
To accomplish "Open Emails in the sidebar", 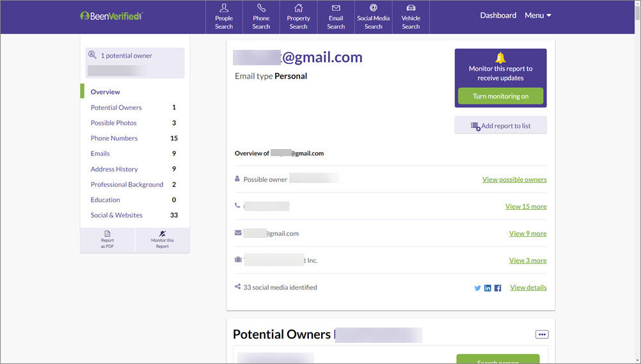I will point(100,154).
